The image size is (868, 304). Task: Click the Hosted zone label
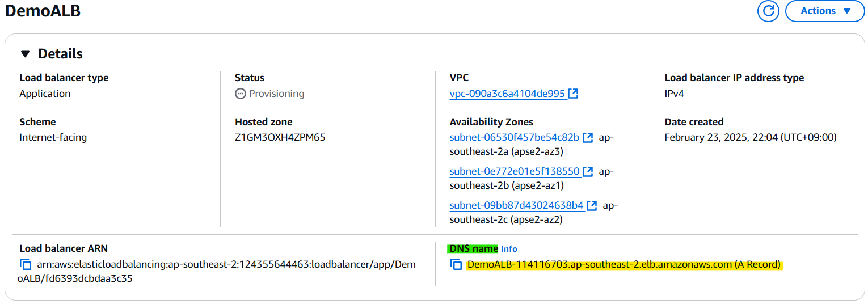coord(264,122)
